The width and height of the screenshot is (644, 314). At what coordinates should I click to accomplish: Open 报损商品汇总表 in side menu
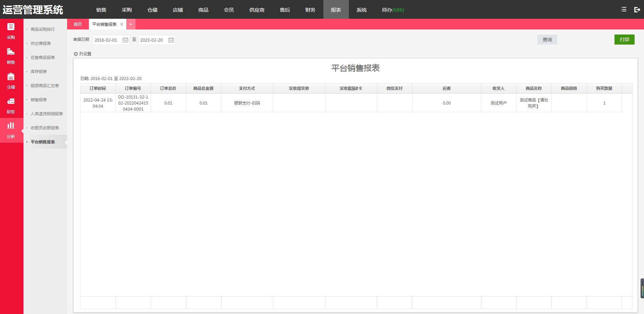click(45, 86)
